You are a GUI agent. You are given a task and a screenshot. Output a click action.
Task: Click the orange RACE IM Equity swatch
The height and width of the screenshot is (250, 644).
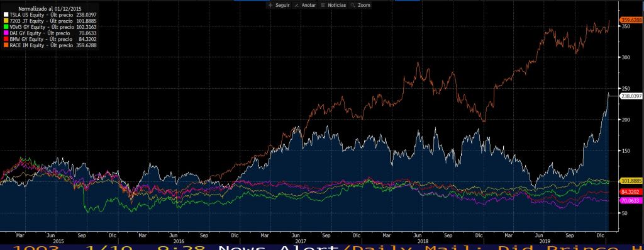click(x=6, y=45)
